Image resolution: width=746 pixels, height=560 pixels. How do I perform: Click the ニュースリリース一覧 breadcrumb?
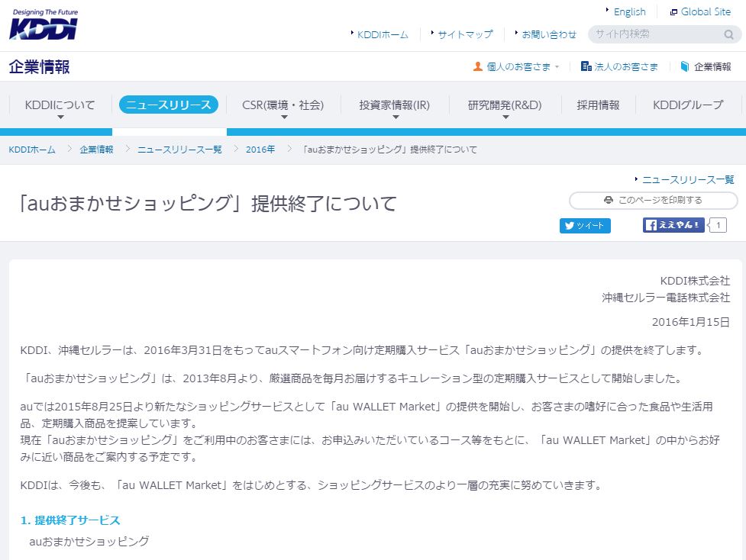(179, 150)
